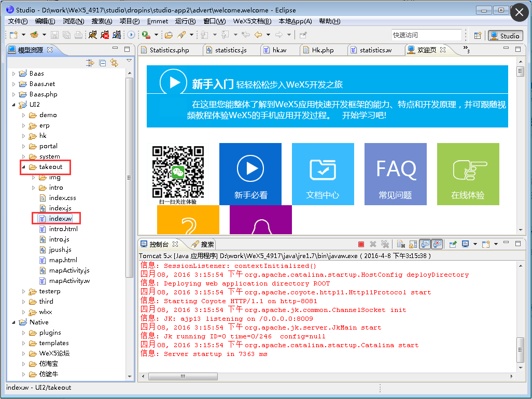Stop Tomcat with the red-cross cat icon
Image resolution: width=532 pixels, height=399 pixels.
click(x=105, y=34)
